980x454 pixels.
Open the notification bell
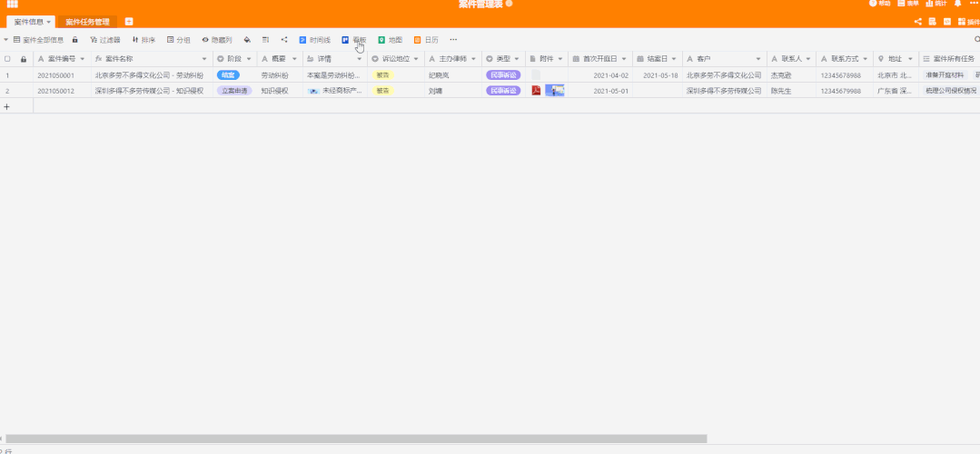[x=957, y=4]
